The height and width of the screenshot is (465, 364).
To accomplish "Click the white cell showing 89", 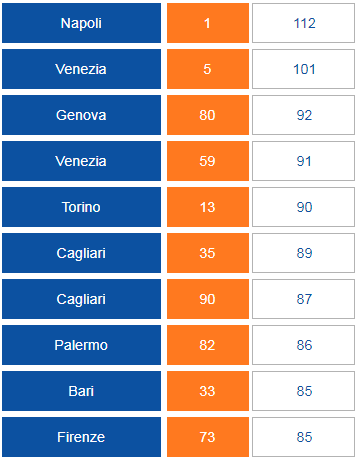I will [303, 253].
